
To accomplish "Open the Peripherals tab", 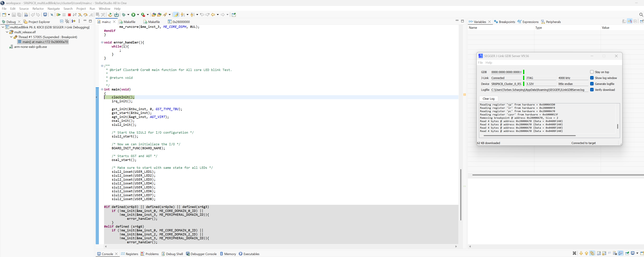I will [x=551, y=22].
